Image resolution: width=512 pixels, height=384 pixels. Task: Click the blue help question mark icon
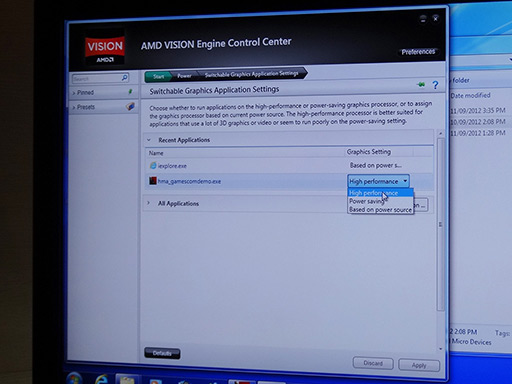pos(435,85)
